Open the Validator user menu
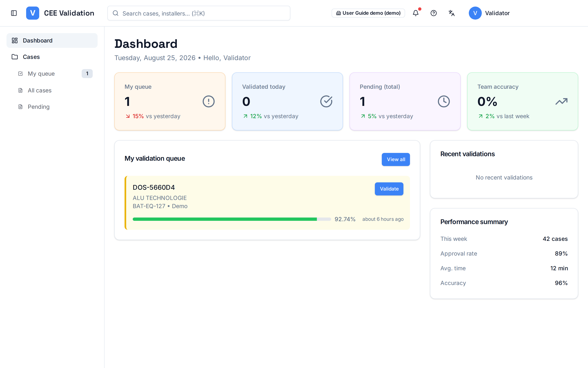Image resolution: width=588 pixels, height=368 pixels. [x=489, y=13]
